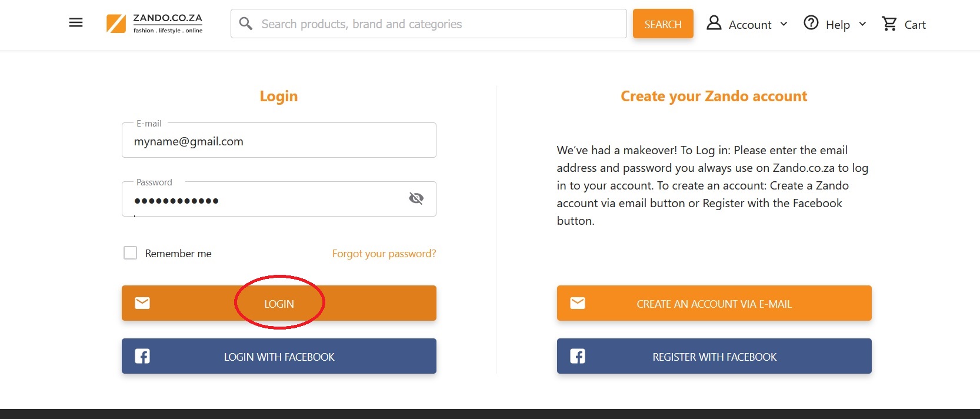Click the search products text box
Viewport: 980px width, 419px height.
(435, 24)
